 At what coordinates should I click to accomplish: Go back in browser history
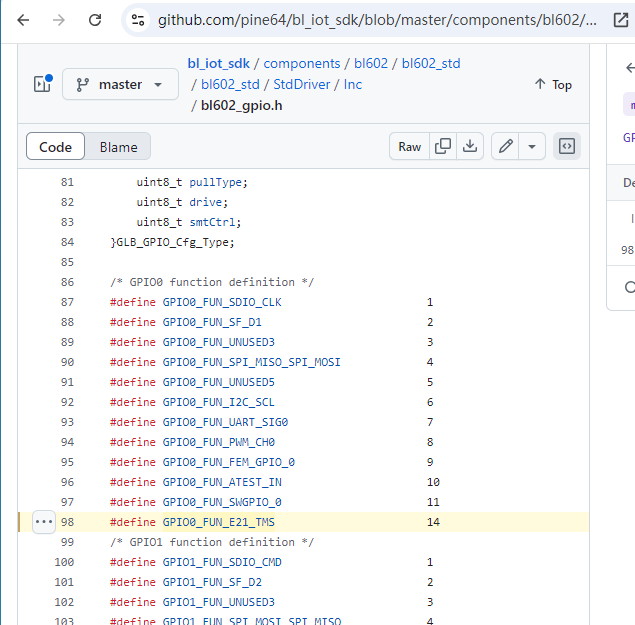click(23, 20)
